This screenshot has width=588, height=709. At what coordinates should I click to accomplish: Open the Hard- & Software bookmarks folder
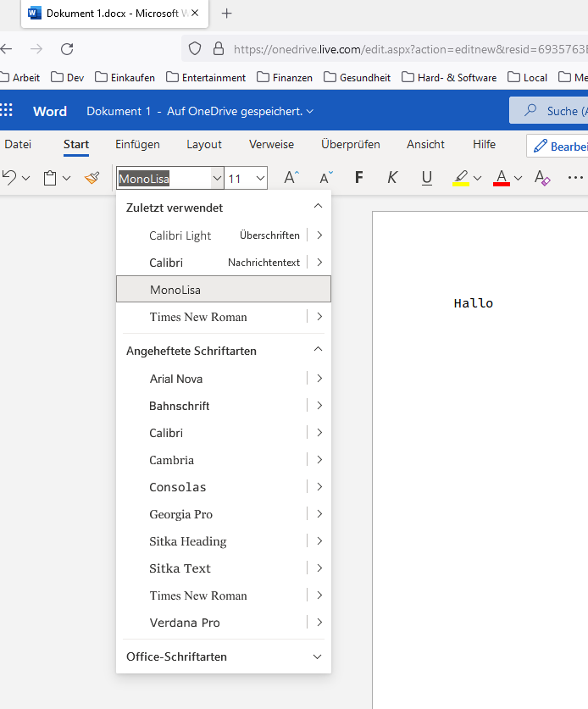point(449,77)
